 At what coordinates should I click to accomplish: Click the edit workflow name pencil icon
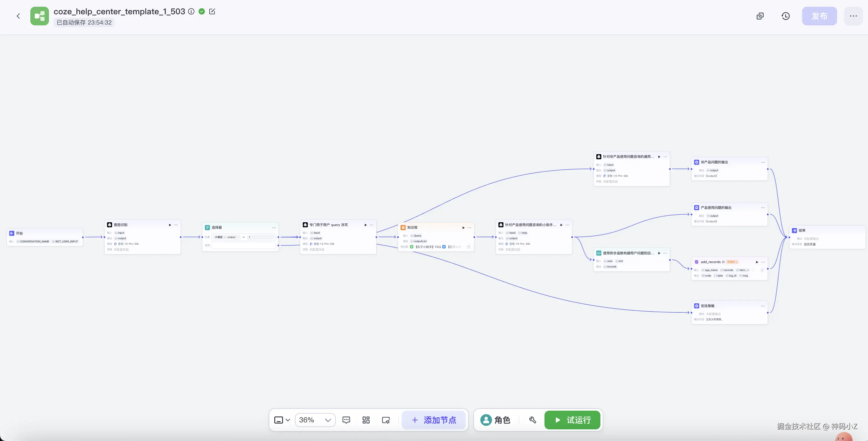pos(212,11)
